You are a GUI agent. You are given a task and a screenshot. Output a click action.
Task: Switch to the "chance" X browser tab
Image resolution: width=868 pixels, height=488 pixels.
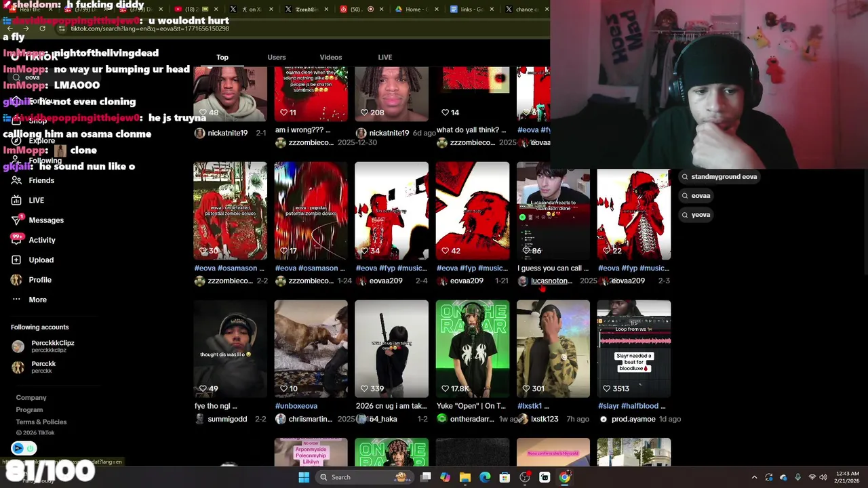coord(526,9)
